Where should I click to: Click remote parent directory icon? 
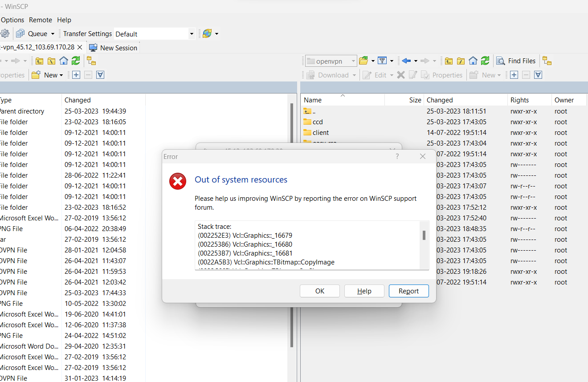point(449,61)
